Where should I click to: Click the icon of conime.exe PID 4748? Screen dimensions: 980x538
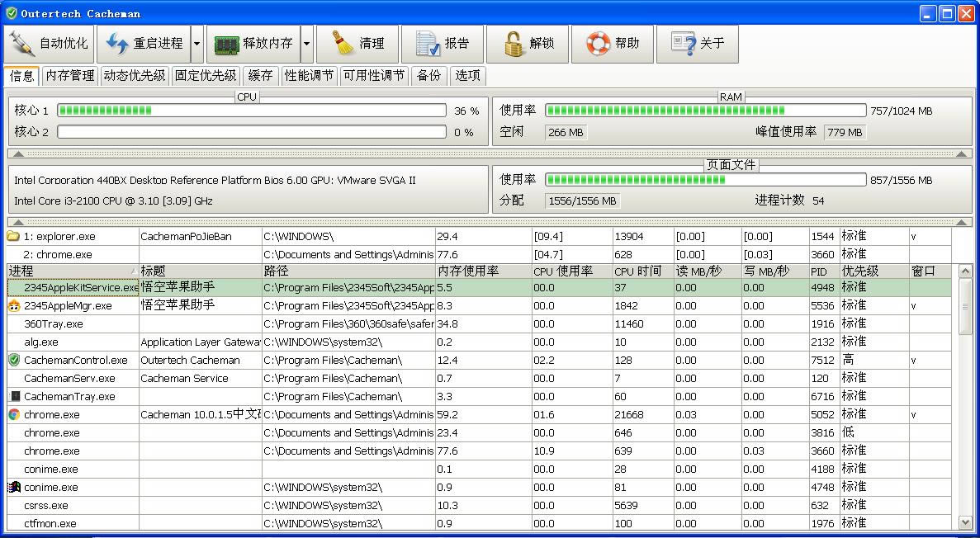click(14, 487)
